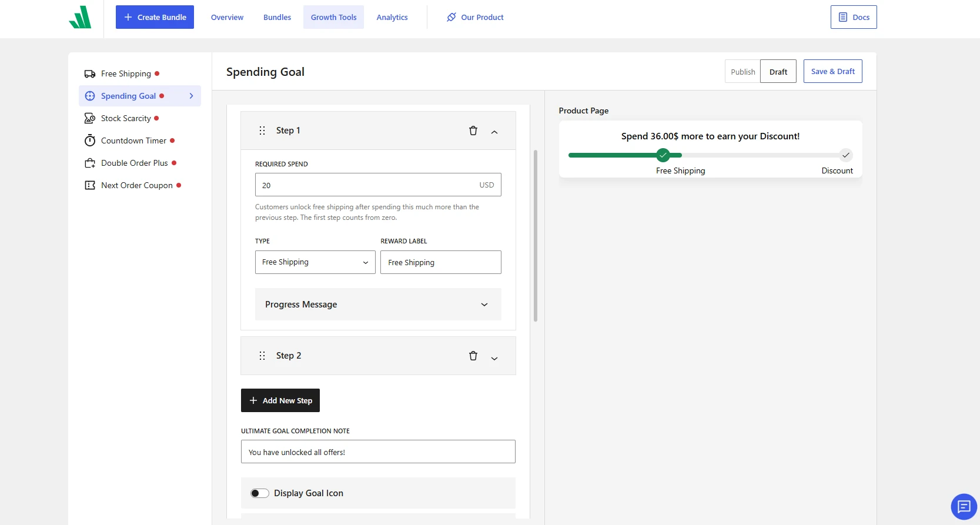Click the Our Product plug icon

point(451,17)
